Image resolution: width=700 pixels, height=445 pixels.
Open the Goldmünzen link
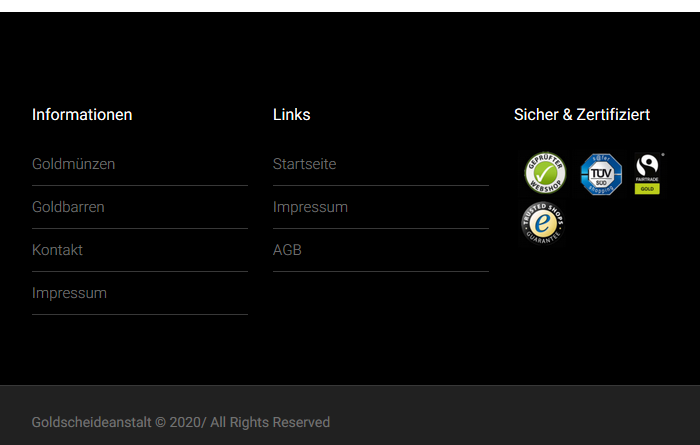point(74,164)
